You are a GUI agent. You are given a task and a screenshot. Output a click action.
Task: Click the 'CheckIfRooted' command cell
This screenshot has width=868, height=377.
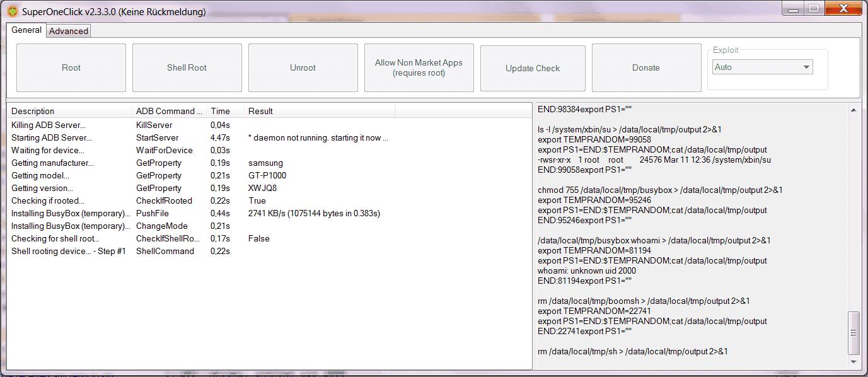click(164, 200)
